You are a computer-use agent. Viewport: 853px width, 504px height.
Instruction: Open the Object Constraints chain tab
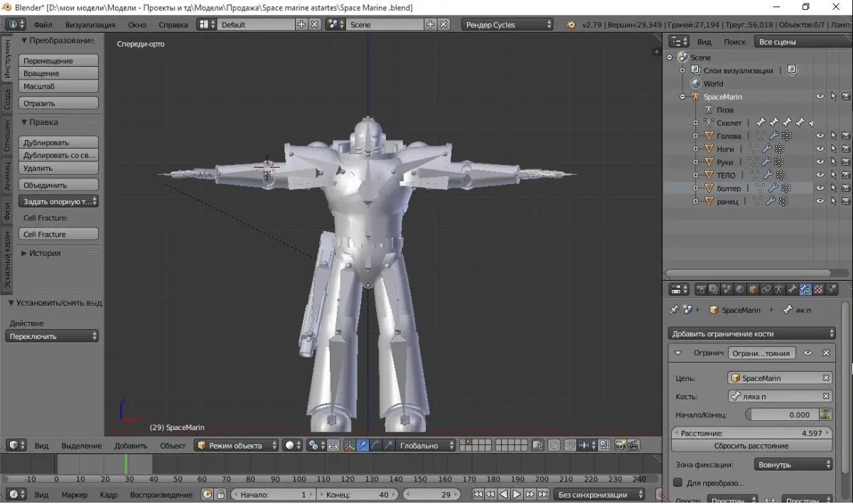click(x=766, y=289)
